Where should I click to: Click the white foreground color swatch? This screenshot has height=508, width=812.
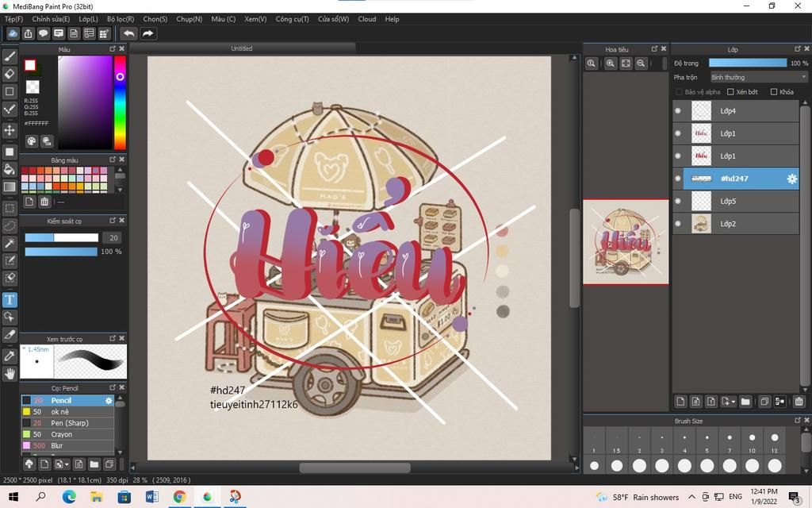30,65
